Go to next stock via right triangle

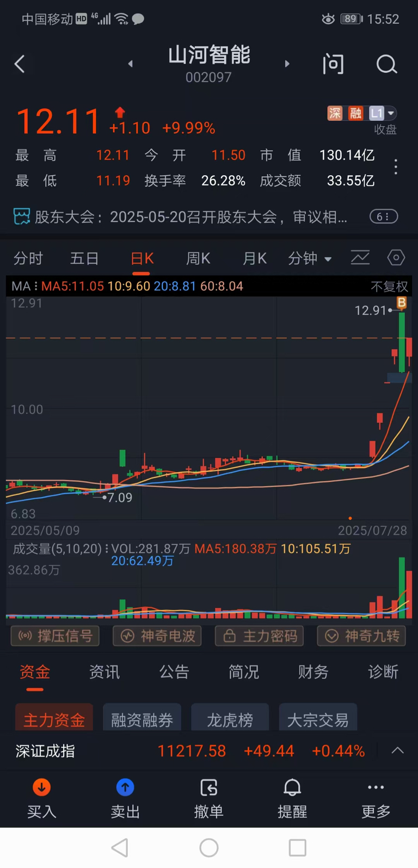[287, 64]
